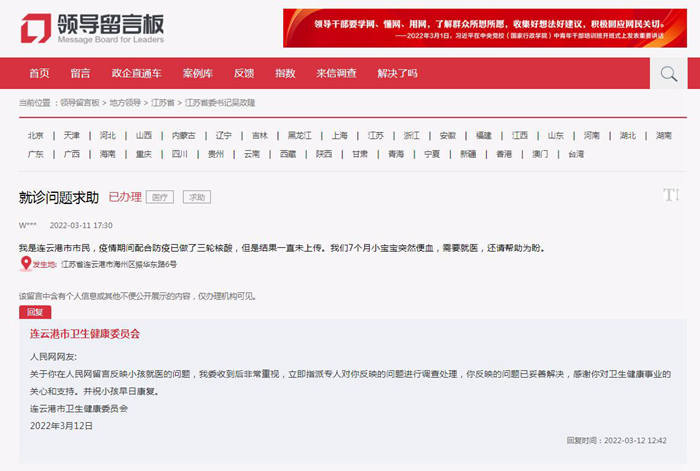This screenshot has height=471, width=700.
Task: Select 北京 in the province list
Action: 36,135
